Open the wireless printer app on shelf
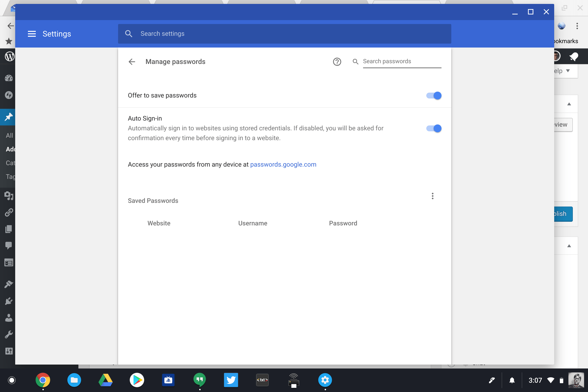Image resolution: width=588 pixels, height=392 pixels. (294, 380)
